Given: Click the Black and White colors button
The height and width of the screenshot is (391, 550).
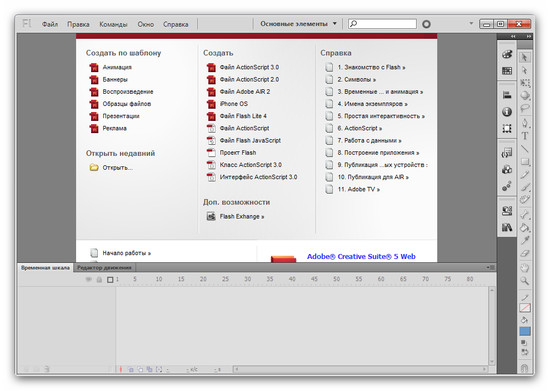Looking at the screenshot, I should 524,343.
